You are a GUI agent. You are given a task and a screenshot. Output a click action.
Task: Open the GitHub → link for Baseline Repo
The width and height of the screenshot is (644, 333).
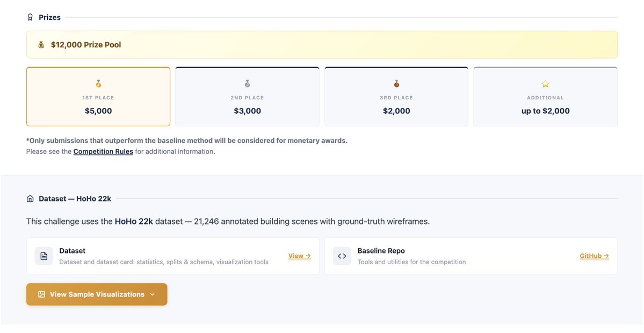pyautogui.click(x=594, y=256)
